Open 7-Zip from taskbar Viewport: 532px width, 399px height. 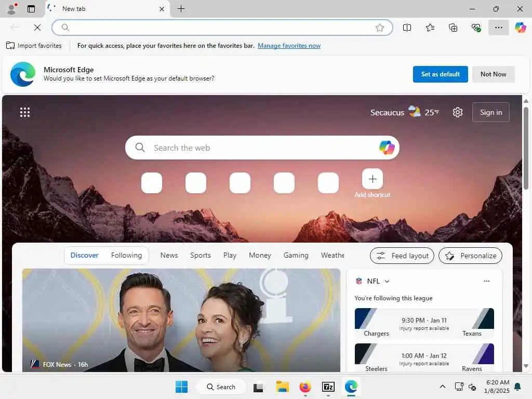pos(328,387)
